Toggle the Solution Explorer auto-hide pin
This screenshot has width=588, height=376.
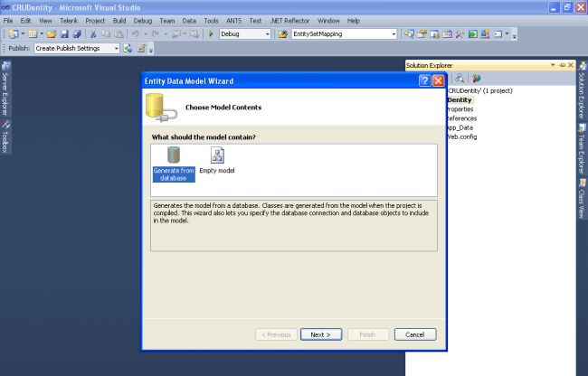562,65
